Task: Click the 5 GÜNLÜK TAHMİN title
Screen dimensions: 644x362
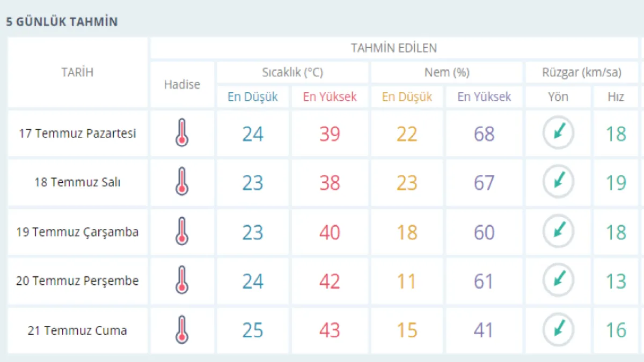Action: [62, 22]
